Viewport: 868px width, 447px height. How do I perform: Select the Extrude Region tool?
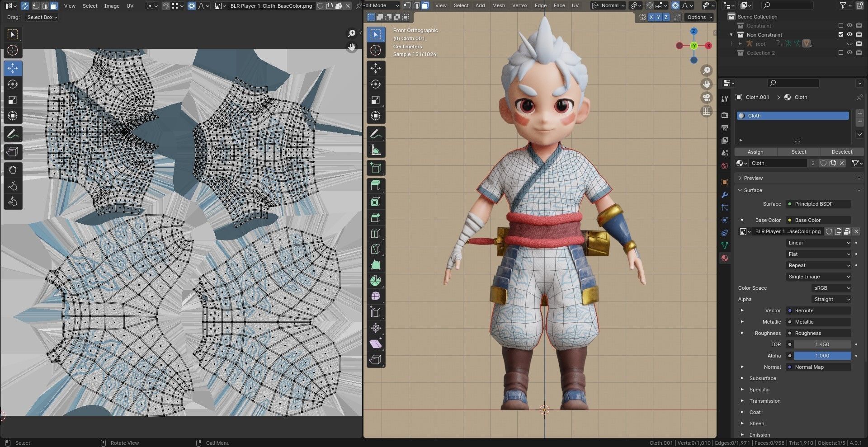376,185
